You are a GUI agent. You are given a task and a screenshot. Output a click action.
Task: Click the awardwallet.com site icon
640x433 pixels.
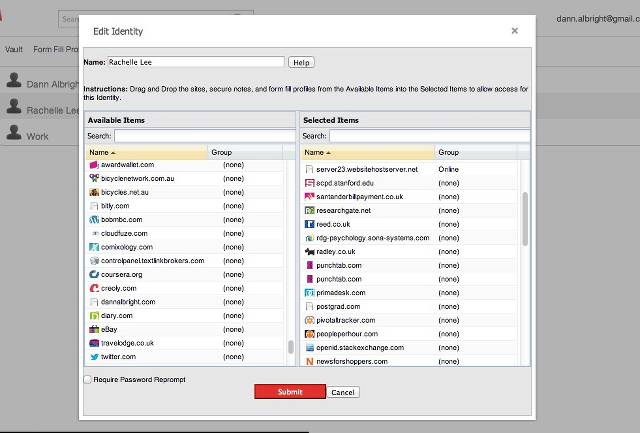pyautogui.click(x=94, y=165)
